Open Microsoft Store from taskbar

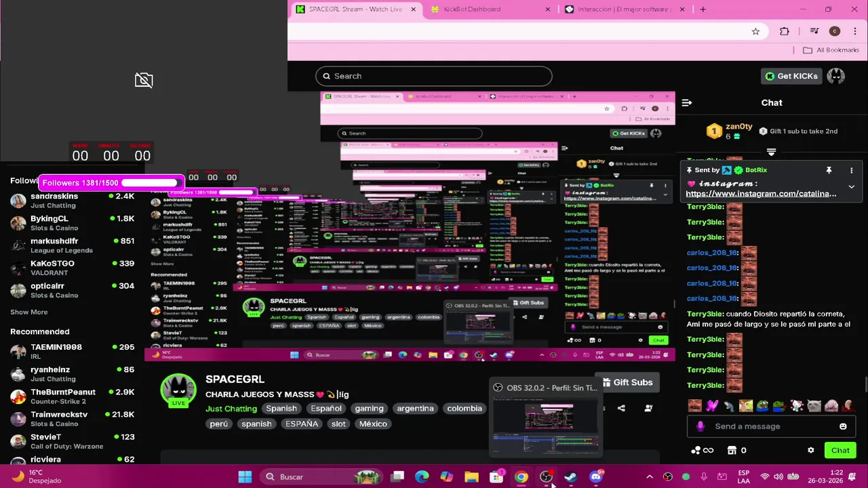(x=496, y=477)
